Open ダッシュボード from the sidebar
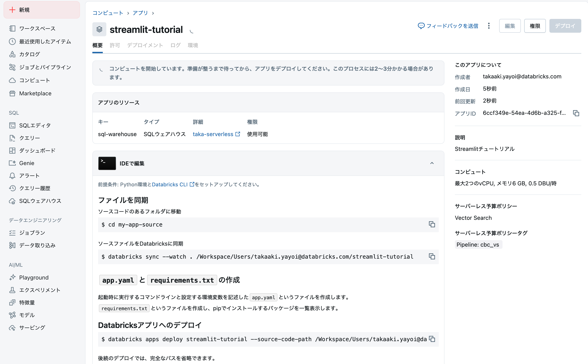The image size is (588, 364). (x=37, y=150)
